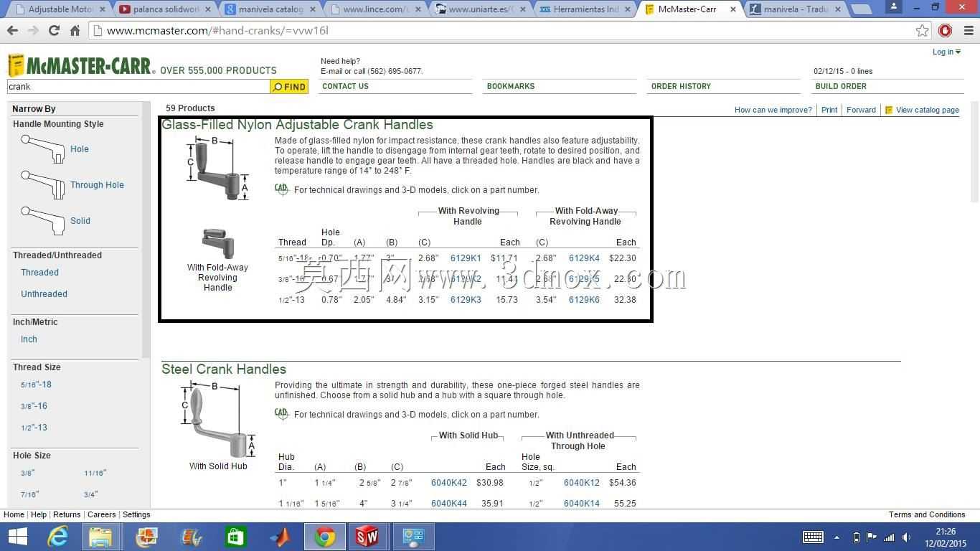Open the touch keyboard tray icon

(813, 537)
